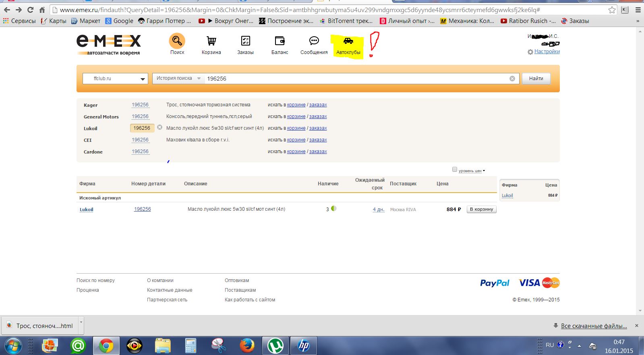Click the Настройки gear icon
Screen dimensions: 644x355
click(530, 52)
